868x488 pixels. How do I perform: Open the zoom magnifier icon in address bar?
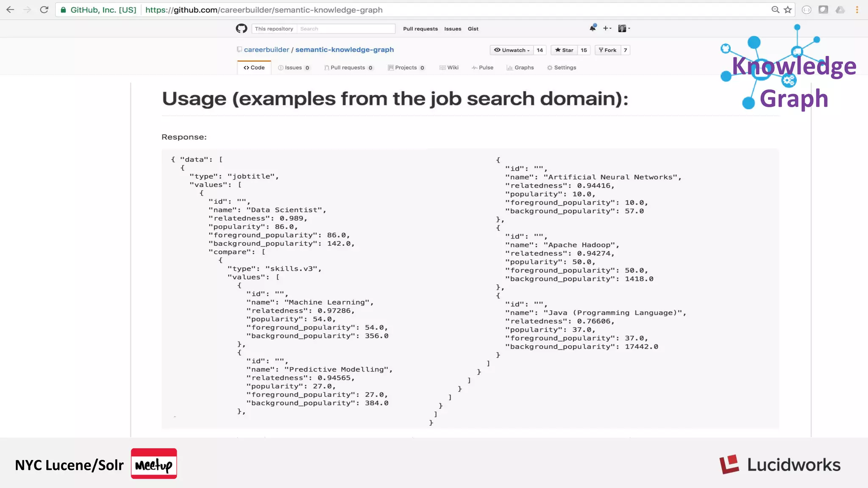coord(775,10)
